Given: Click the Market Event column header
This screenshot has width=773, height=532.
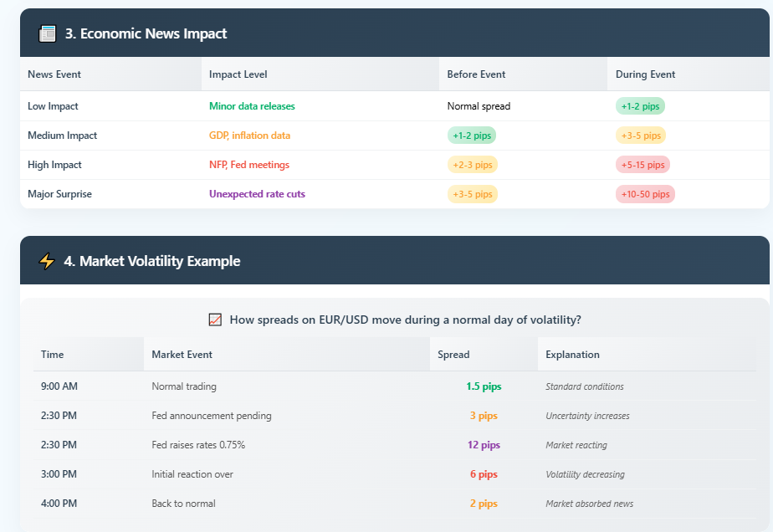Looking at the screenshot, I should coord(182,355).
